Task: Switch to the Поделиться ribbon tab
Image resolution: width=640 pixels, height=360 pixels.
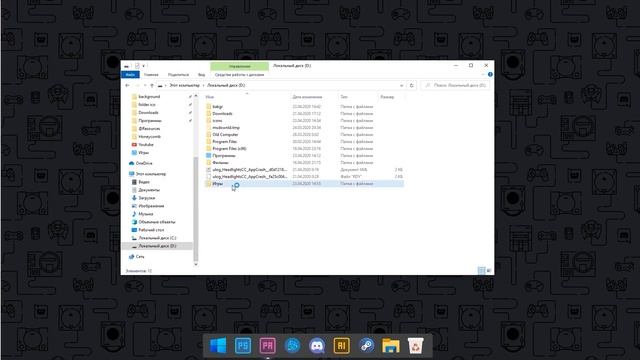Action: 178,75
